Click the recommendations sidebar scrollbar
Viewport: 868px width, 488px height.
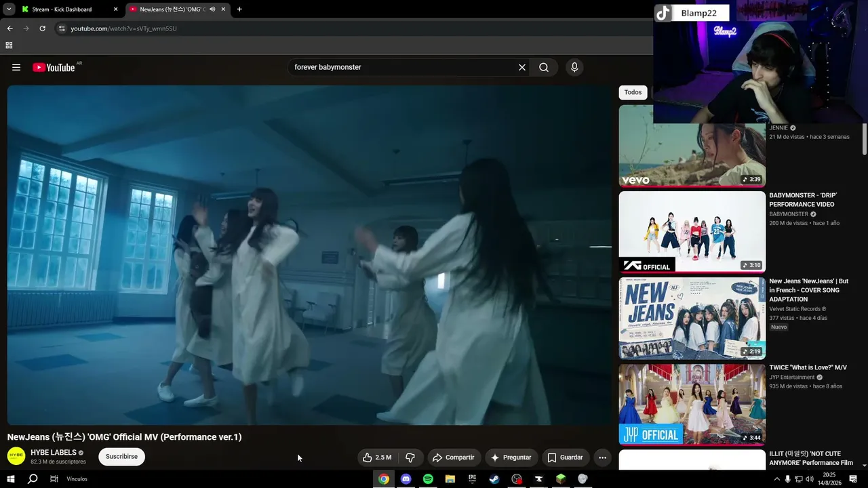[x=865, y=139]
